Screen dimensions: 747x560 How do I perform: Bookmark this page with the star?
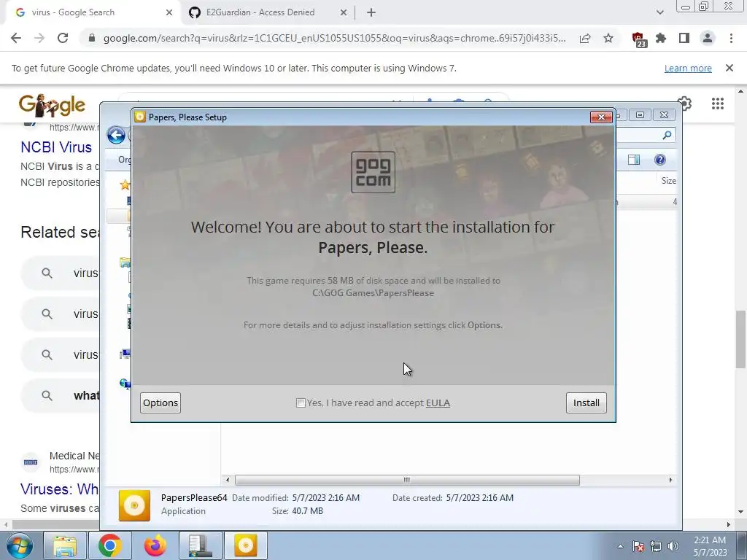tap(608, 38)
